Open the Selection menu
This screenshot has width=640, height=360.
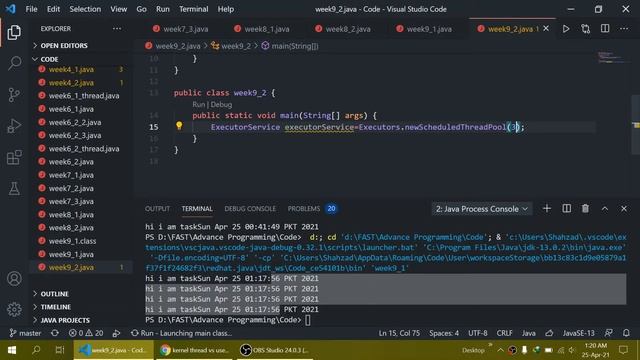(85, 9)
